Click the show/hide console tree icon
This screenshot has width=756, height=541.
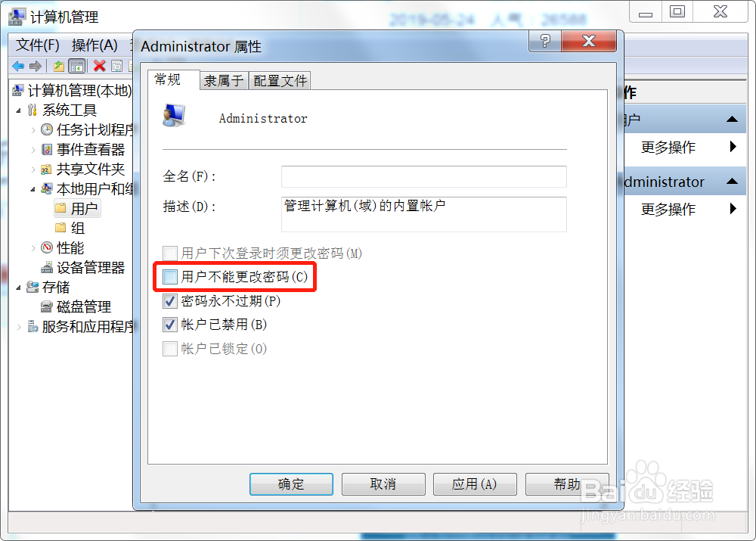(x=77, y=66)
